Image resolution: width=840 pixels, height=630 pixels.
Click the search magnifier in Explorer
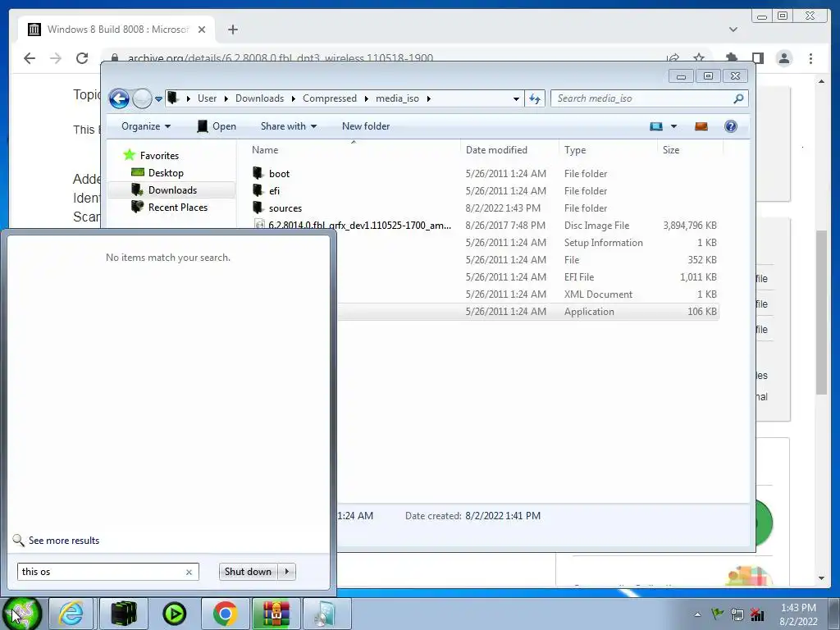tap(739, 98)
